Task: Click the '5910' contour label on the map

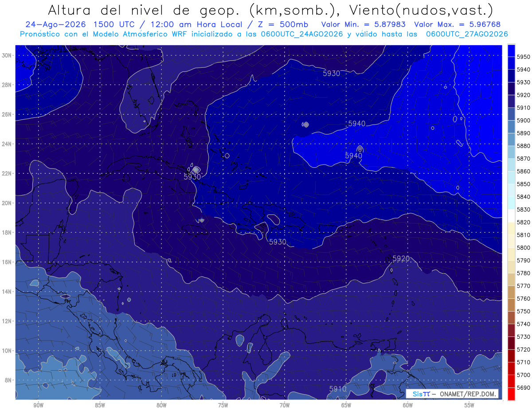Action: [338, 389]
